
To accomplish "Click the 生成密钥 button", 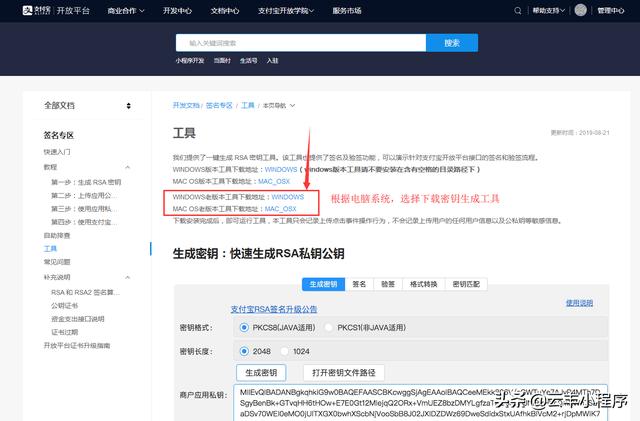I will tap(261, 372).
